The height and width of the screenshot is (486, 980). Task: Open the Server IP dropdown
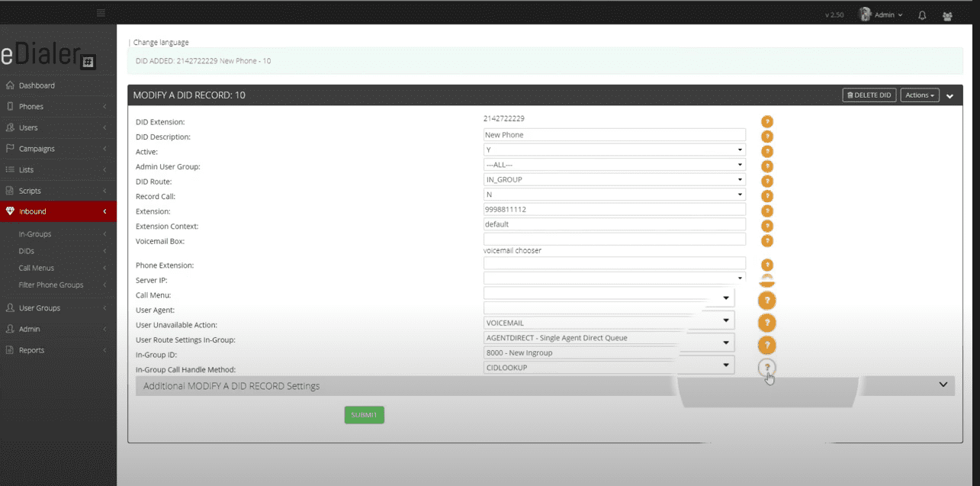(614, 278)
